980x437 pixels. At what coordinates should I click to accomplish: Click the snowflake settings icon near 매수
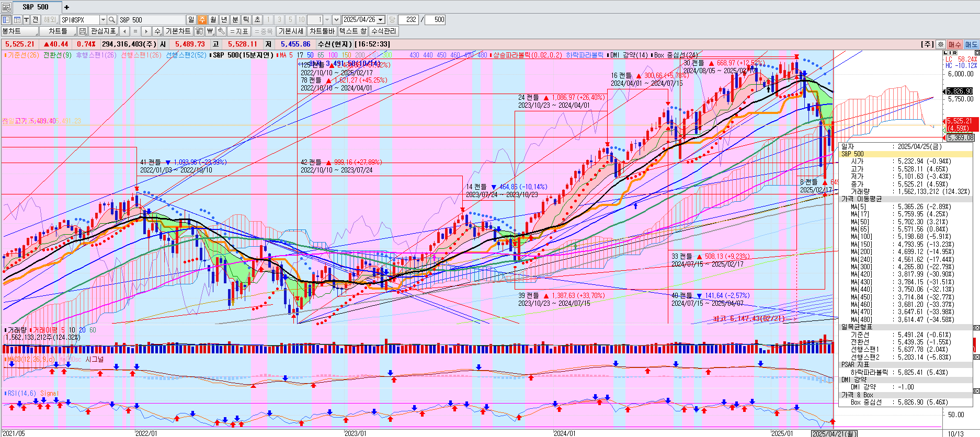click(940, 44)
